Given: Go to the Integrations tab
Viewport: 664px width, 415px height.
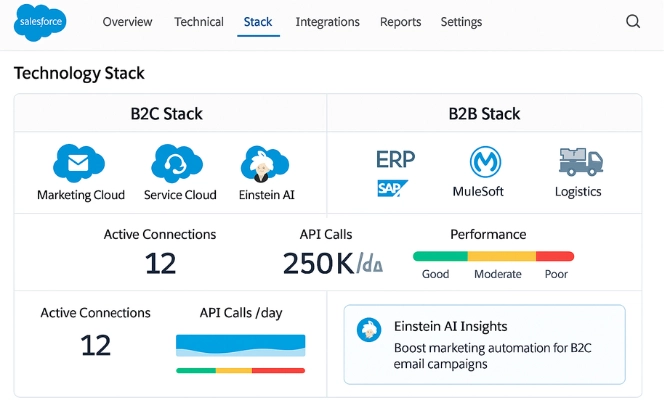Looking at the screenshot, I should [328, 22].
